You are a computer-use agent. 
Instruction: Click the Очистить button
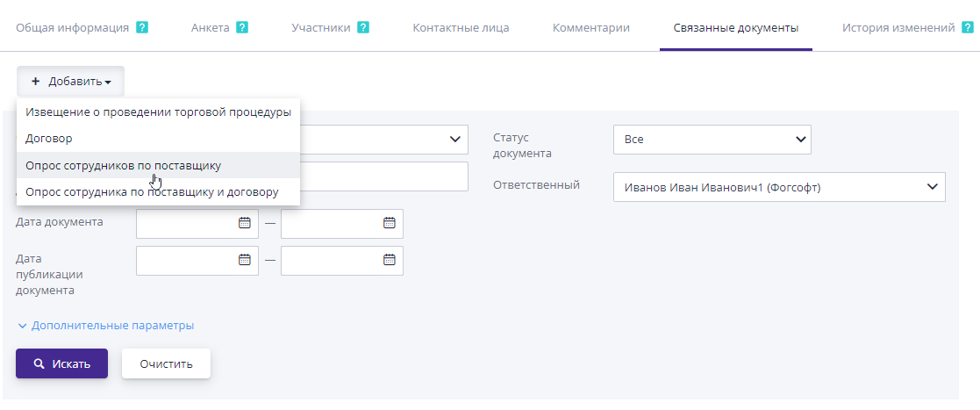click(166, 363)
